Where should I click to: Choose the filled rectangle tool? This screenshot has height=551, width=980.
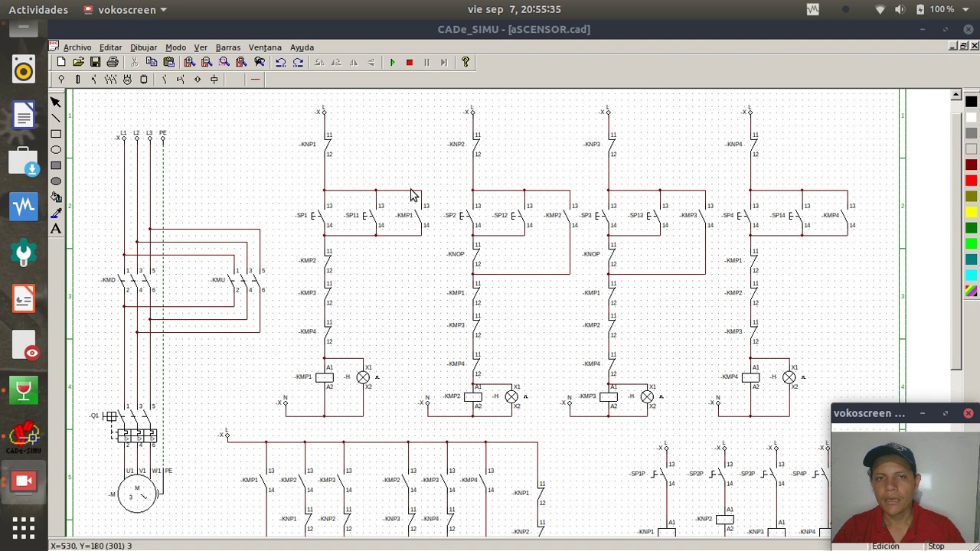click(x=56, y=165)
